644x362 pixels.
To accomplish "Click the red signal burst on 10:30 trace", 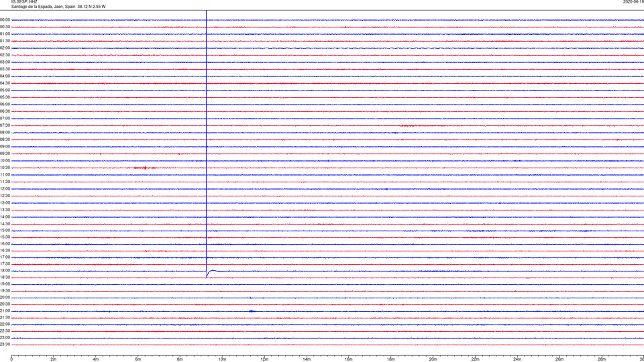I will pos(145,168).
